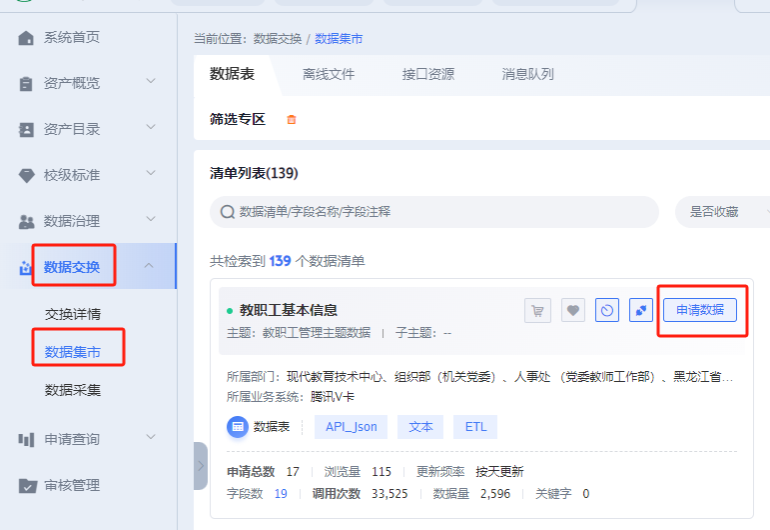The width and height of the screenshot is (770, 530).
Task: Click the round 数据表 type icon
Action: [238, 427]
